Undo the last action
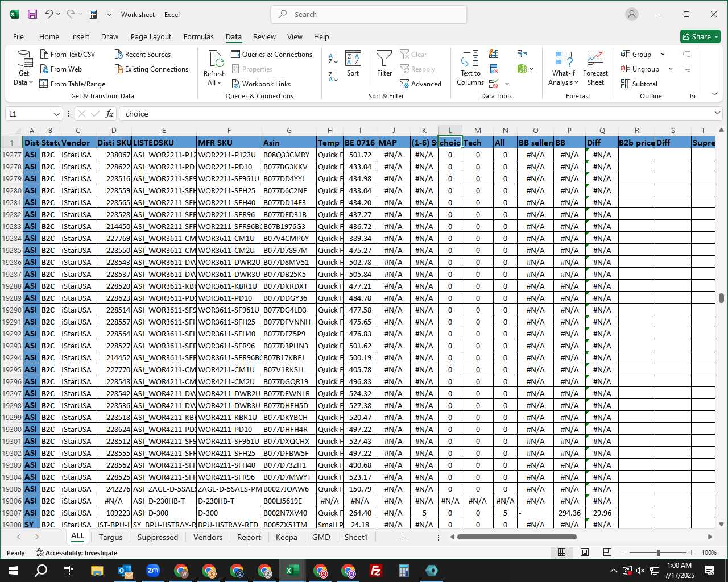The width and height of the screenshot is (728, 582). [49, 14]
